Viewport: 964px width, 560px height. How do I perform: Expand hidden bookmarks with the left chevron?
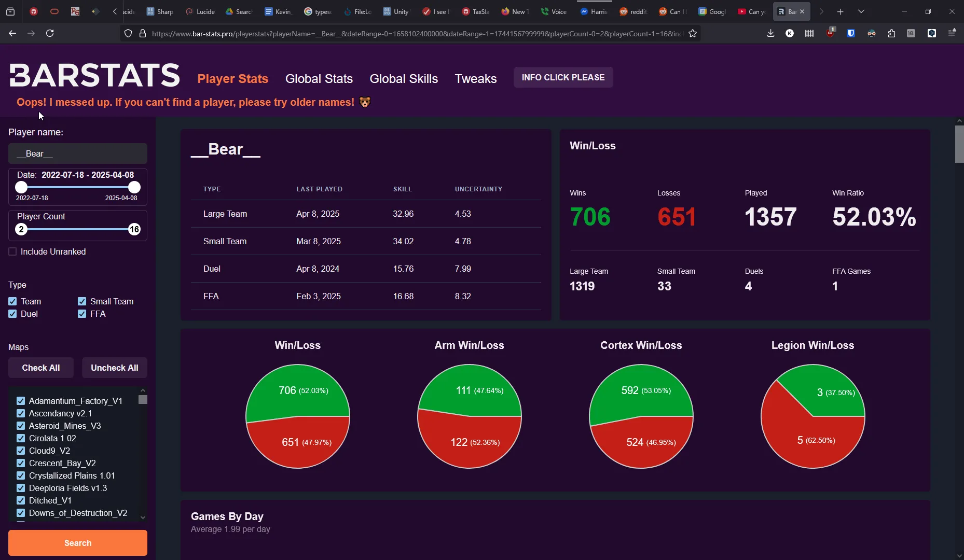click(x=115, y=11)
